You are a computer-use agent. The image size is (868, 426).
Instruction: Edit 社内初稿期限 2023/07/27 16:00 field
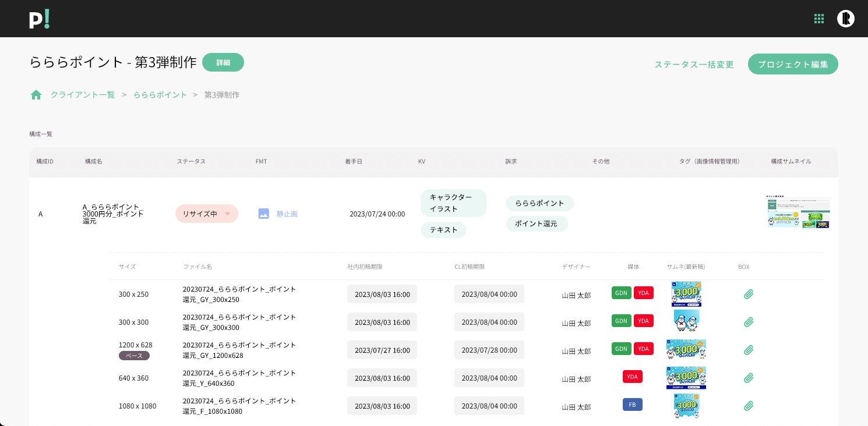(x=382, y=350)
